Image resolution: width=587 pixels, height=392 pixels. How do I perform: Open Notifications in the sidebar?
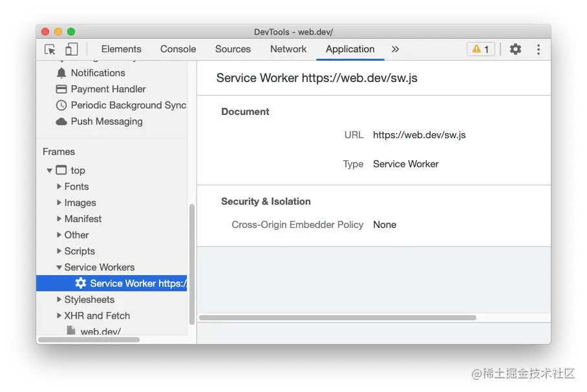98,73
